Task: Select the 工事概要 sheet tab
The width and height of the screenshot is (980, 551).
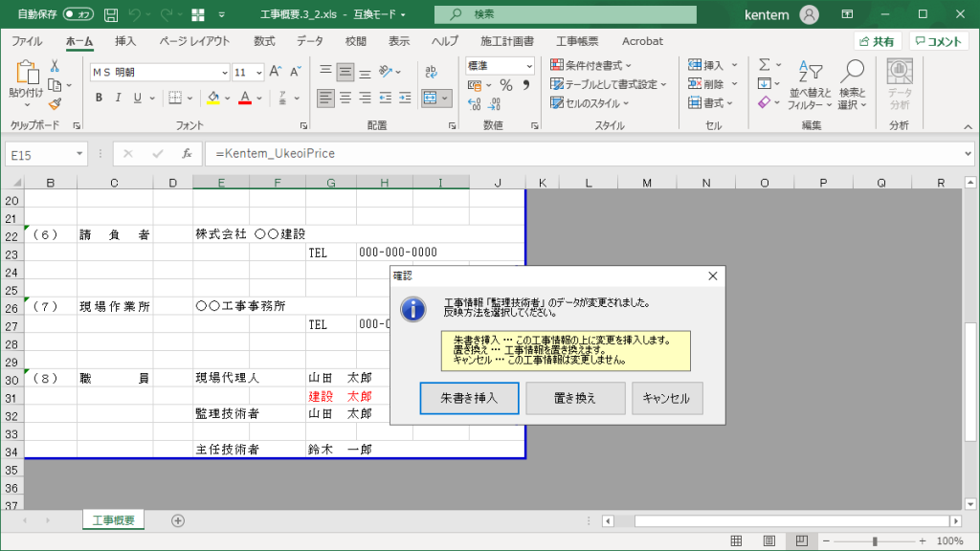Action: click(x=114, y=519)
